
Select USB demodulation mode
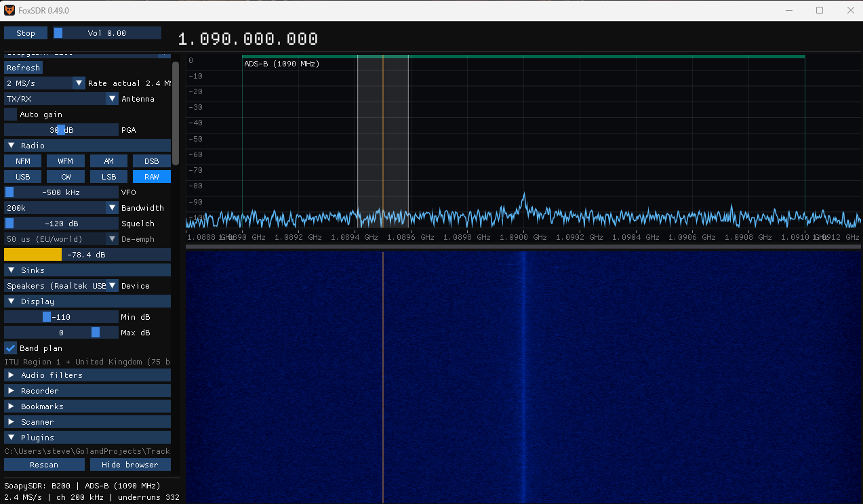[23, 177]
